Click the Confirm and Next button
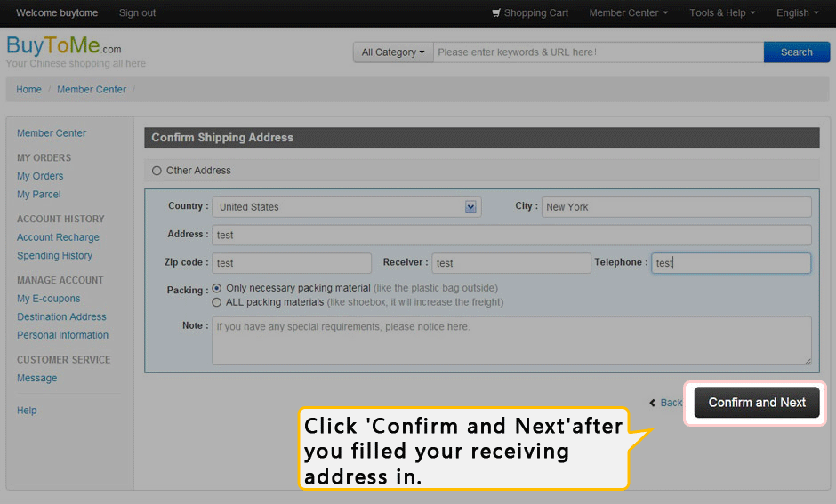836x504 pixels. tap(757, 403)
